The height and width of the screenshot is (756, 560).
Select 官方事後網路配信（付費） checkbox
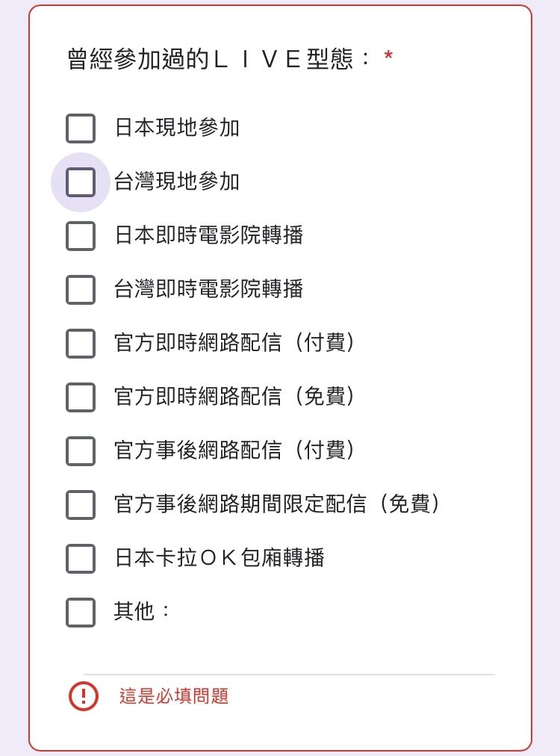81,450
